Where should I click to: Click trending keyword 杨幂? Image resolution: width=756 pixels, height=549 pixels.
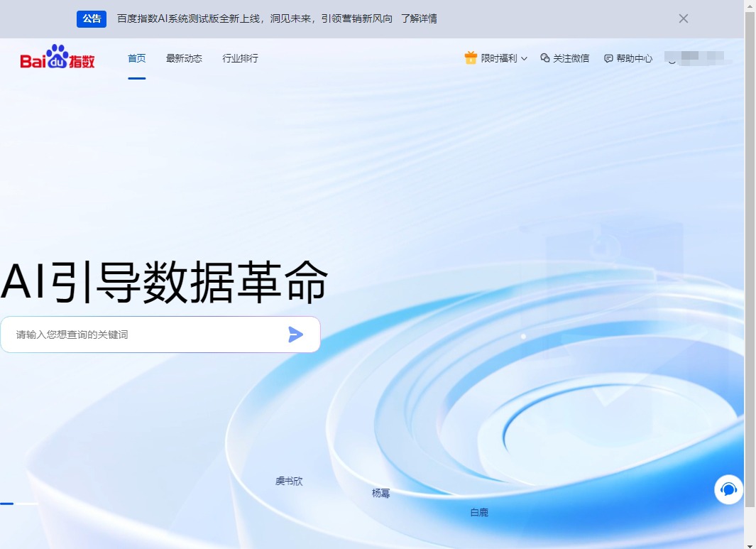[x=381, y=493]
